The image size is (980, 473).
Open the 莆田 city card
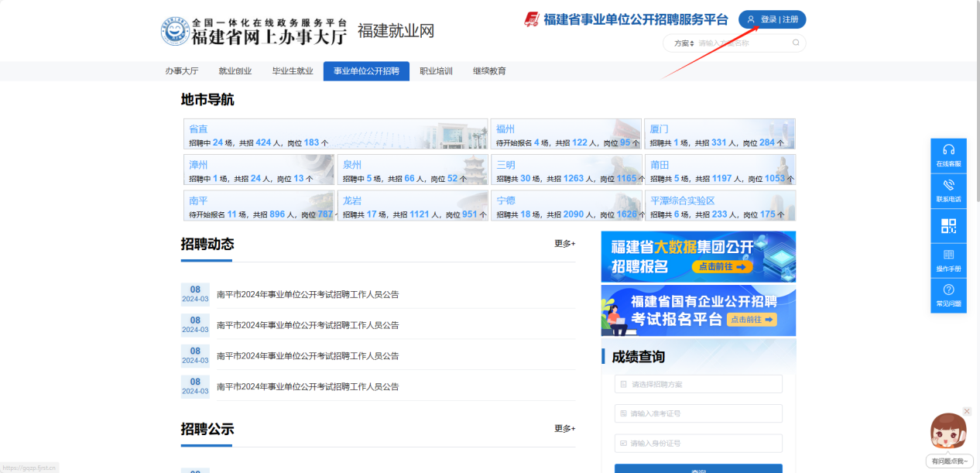[720, 170]
